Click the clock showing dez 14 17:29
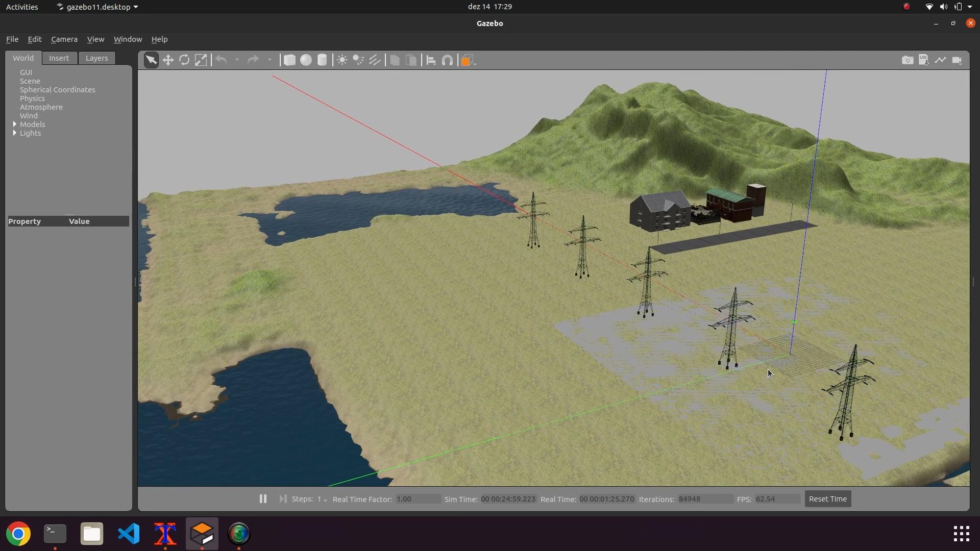Screen dimensions: 980x551 click(x=490, y=7)
